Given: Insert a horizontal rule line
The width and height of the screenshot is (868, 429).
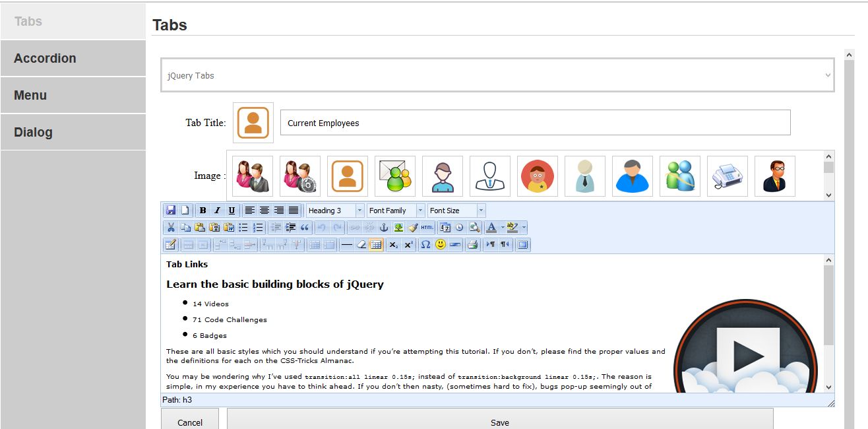Looking at the screenshot, I should pos(346,245).
